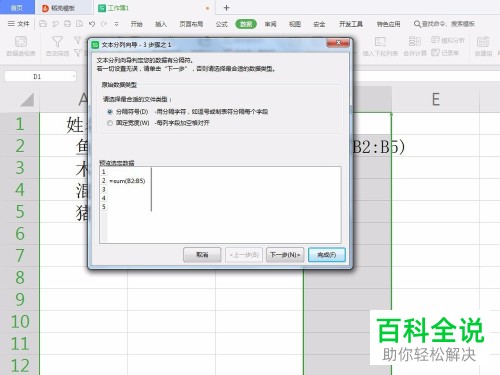The height and width of the screenshot is (375, 500).
Task: Click the 取消 button in the wizard
Action: pyautogui.click(x=202, y=255)
